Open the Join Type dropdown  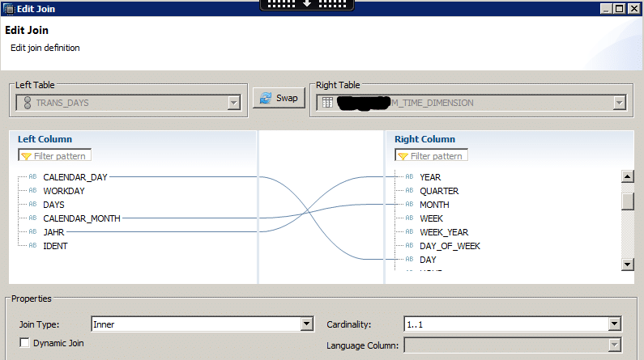coord(306,324)
